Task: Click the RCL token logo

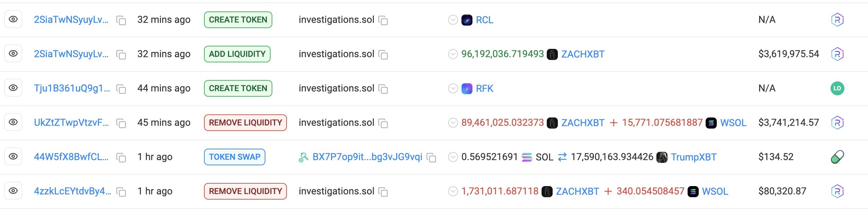Action: point(467,20)
